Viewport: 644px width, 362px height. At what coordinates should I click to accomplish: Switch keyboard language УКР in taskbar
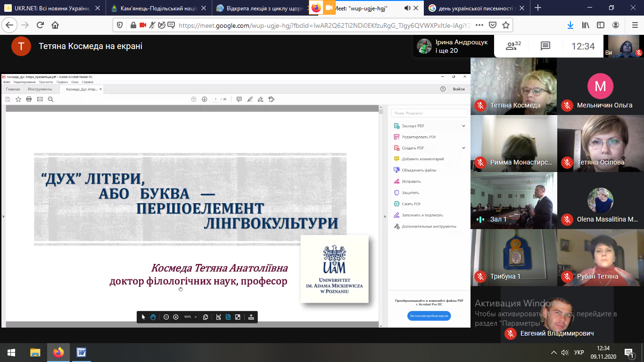pyautogui.click(x=579, y=352)
